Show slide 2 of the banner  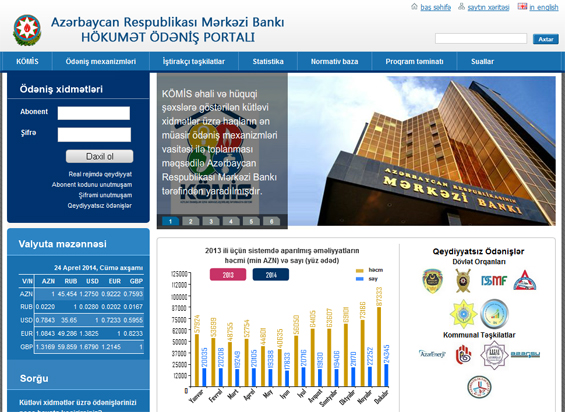(x=191, y=221)
